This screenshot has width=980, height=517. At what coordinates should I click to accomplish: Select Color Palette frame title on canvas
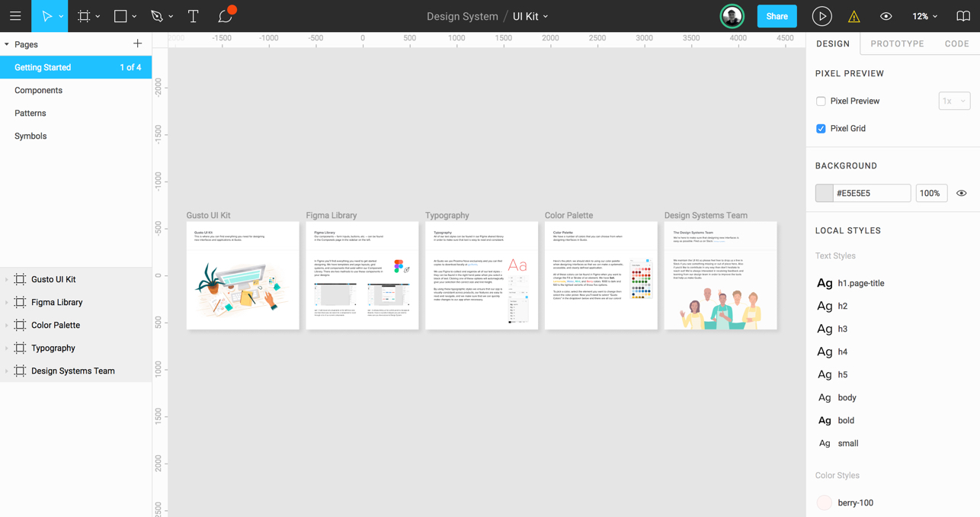tap(568, 215)
